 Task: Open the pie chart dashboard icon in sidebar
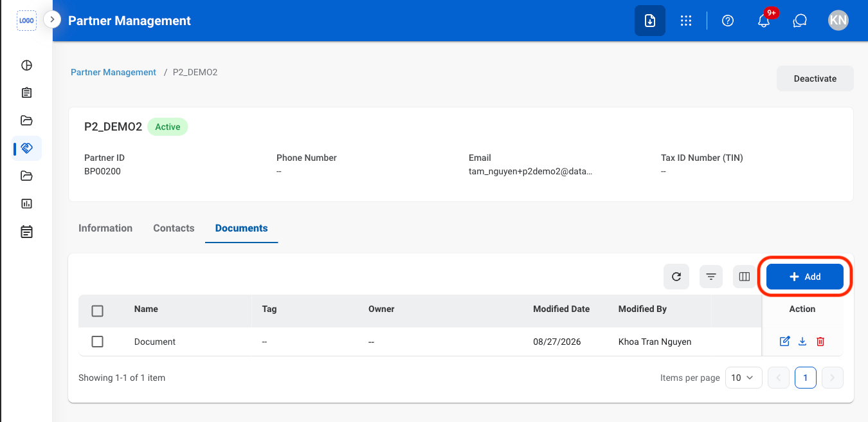(26, 65)
